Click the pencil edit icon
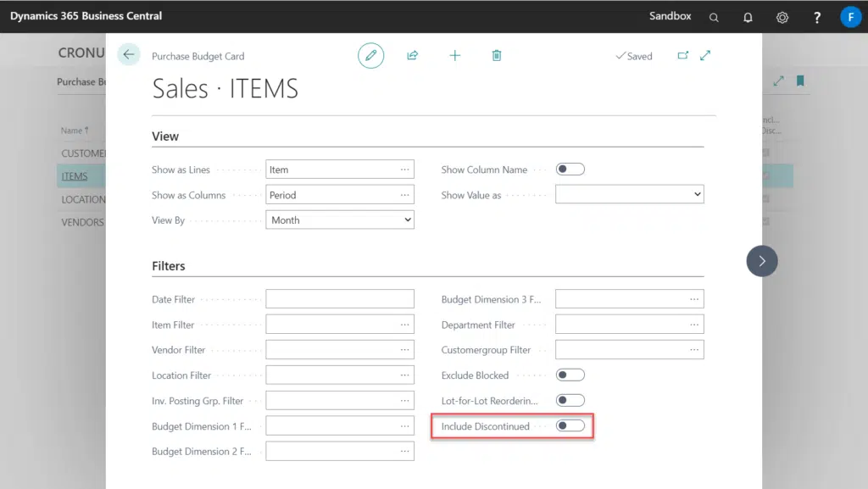The image size is (868, 489). pos(370,56)
